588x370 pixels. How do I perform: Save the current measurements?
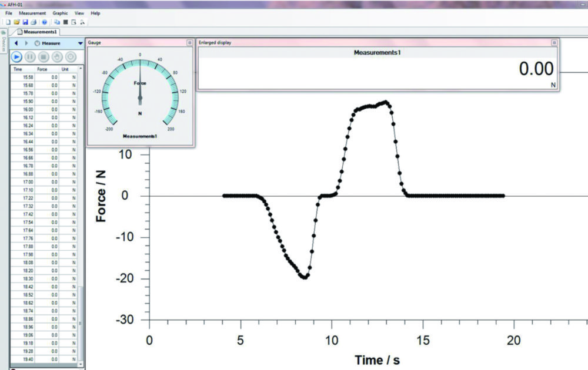[x=25, y=22]
